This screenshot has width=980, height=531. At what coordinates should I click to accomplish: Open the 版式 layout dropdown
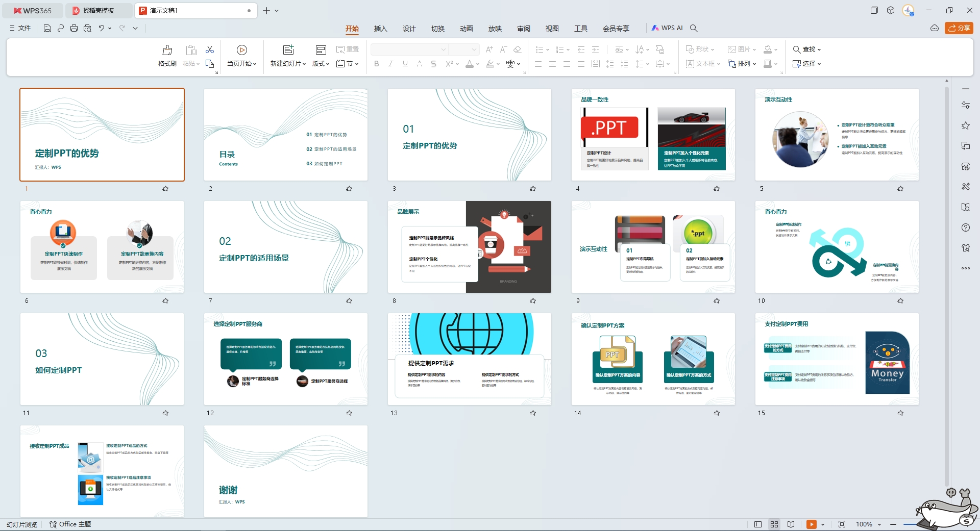321,64
